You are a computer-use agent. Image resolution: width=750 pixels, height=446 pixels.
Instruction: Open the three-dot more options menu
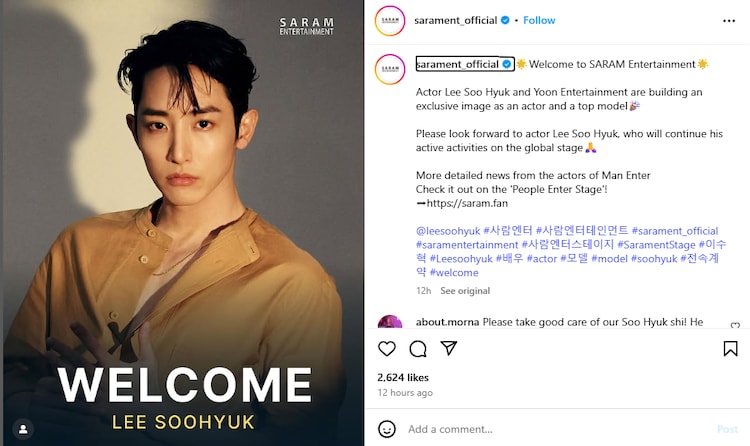coord(729,21)
